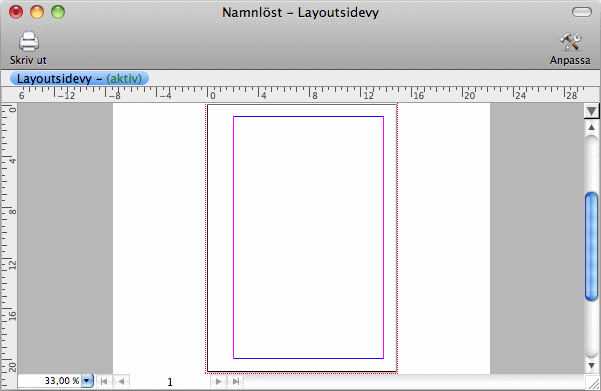Click the ruler origin corner box
This screenshot has height=391, width=601.
[9, 94]
